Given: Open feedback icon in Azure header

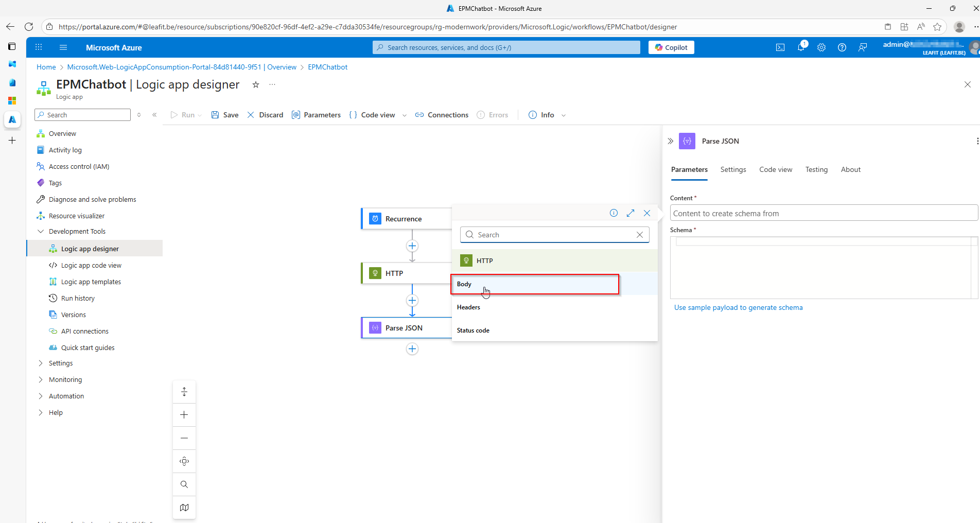Looking at the screenshot, I should [863, 47].
